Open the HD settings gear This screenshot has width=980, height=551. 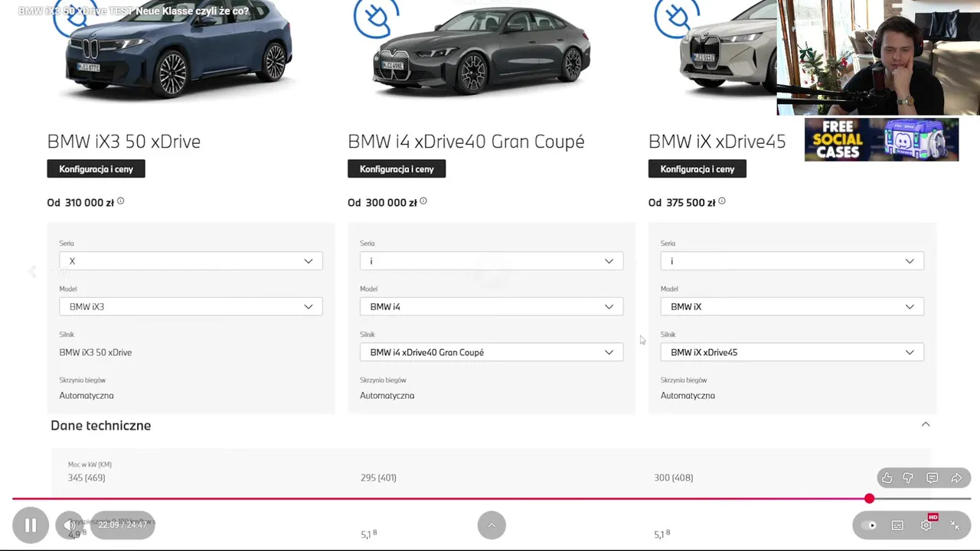pos(926,525)
